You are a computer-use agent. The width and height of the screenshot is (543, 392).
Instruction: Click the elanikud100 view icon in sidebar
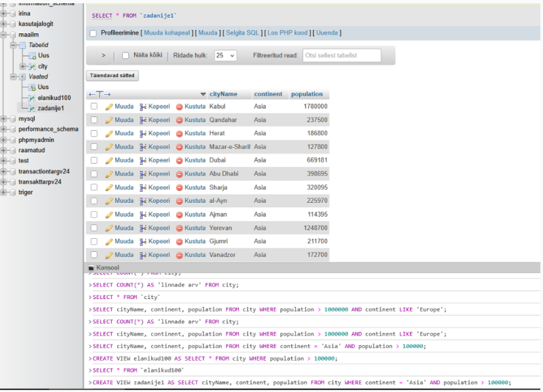click(x=31, y=98)
